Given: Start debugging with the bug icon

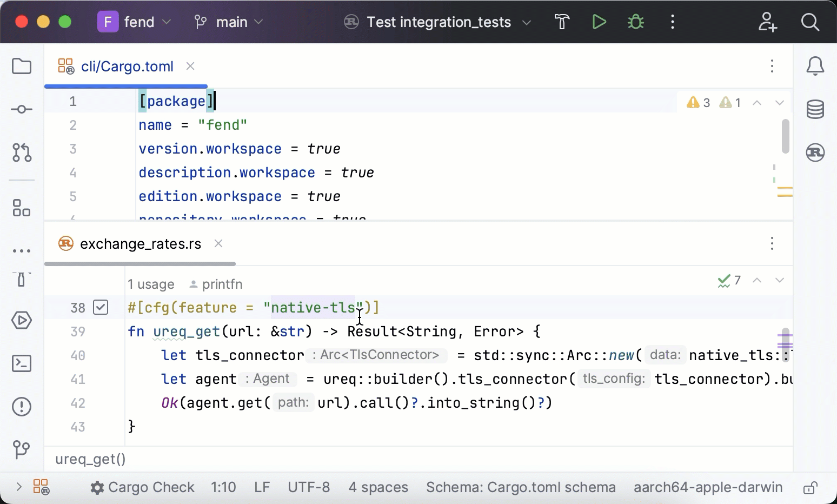Looking at the screenshot, I should 635,22.
